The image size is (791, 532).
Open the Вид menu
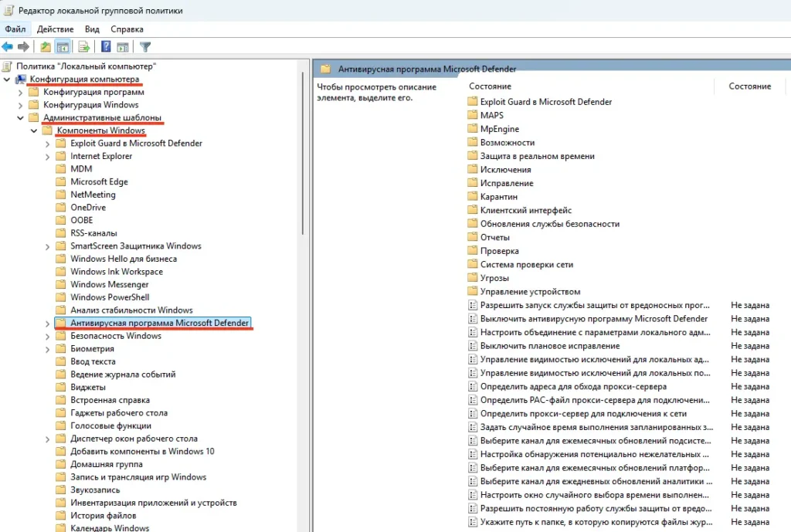[x=92, y=29]
